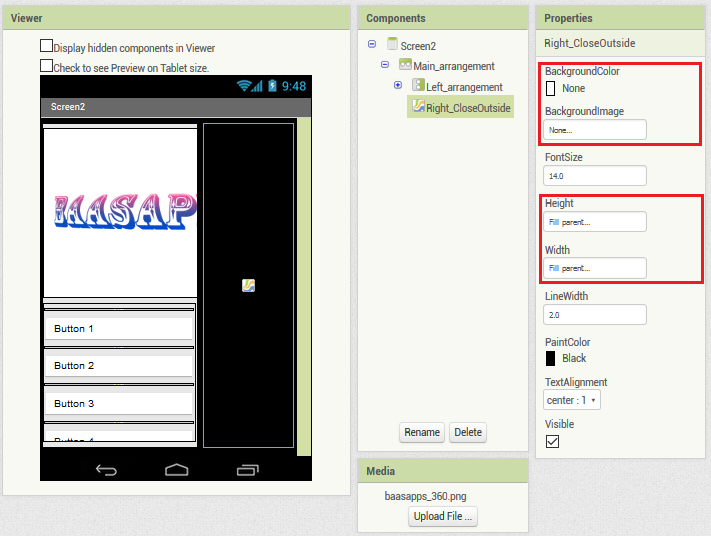Click the canvas icon inside the phone preview
Image resolution: width=711 pixels, height=536 pixels.
coord(248,285)
